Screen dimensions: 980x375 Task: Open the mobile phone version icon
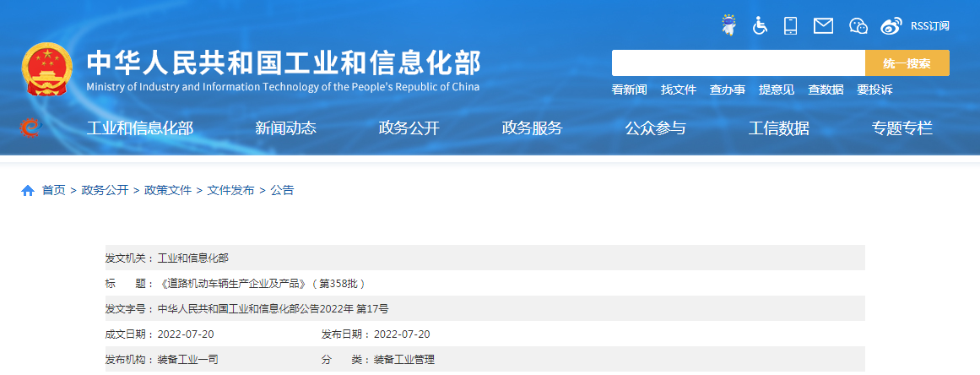click(x=791, y=25)
